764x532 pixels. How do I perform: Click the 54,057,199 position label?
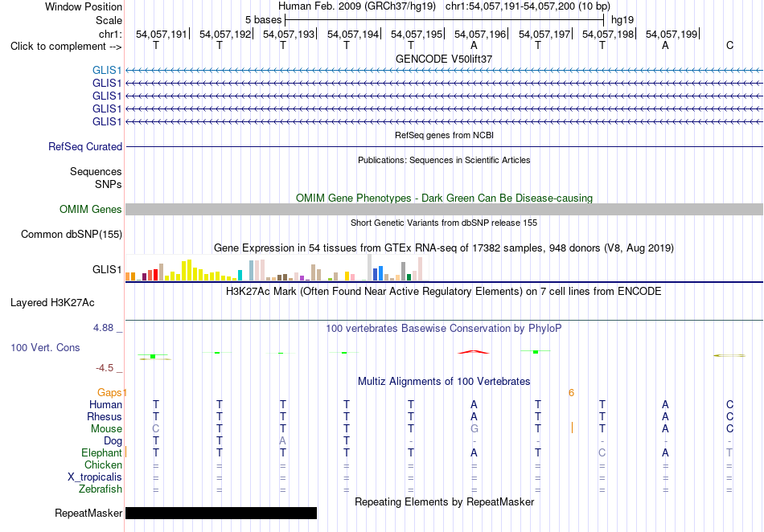pos(672,34)
